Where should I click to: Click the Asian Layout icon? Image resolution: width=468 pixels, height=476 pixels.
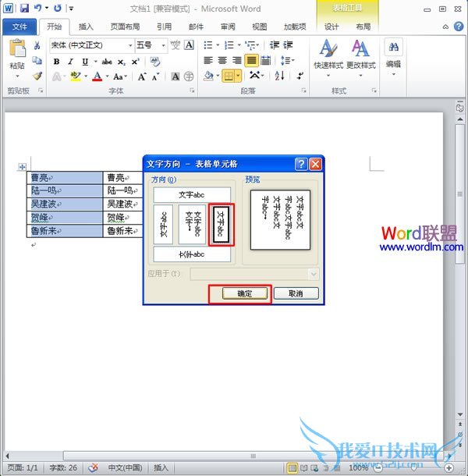coord(256,75)
